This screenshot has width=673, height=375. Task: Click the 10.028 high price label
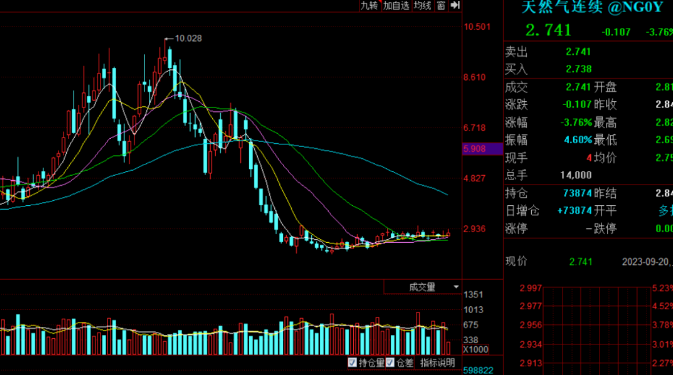[188, 39]
